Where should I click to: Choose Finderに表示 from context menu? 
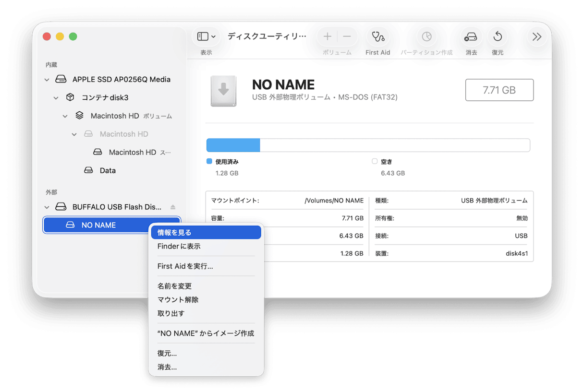point(206,247)
